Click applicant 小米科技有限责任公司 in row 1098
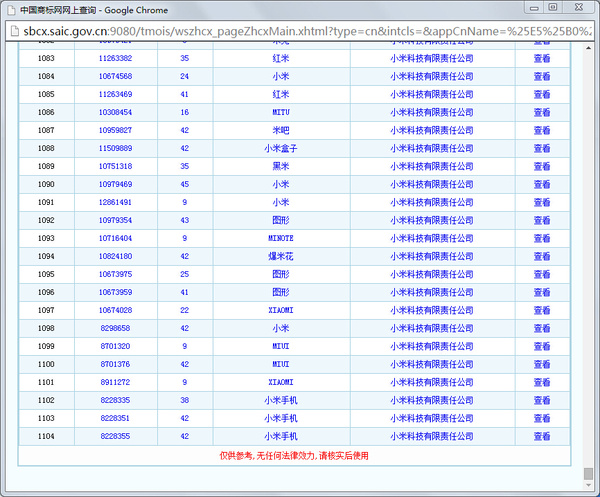 tap(432, 328)
